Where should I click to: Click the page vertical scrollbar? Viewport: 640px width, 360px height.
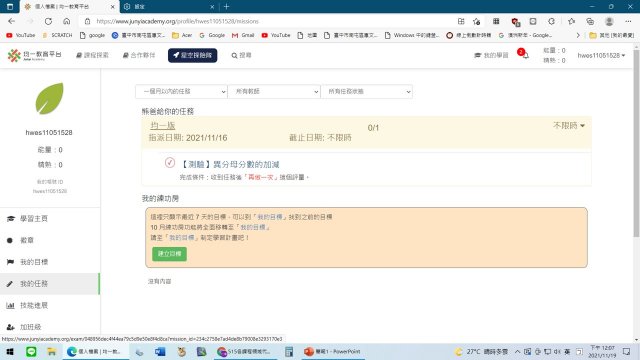coord(636,143)
